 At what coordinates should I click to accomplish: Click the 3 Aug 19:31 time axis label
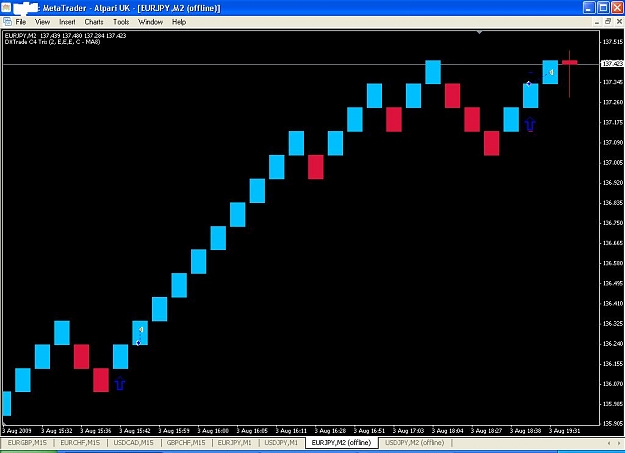tap(564, 431)
